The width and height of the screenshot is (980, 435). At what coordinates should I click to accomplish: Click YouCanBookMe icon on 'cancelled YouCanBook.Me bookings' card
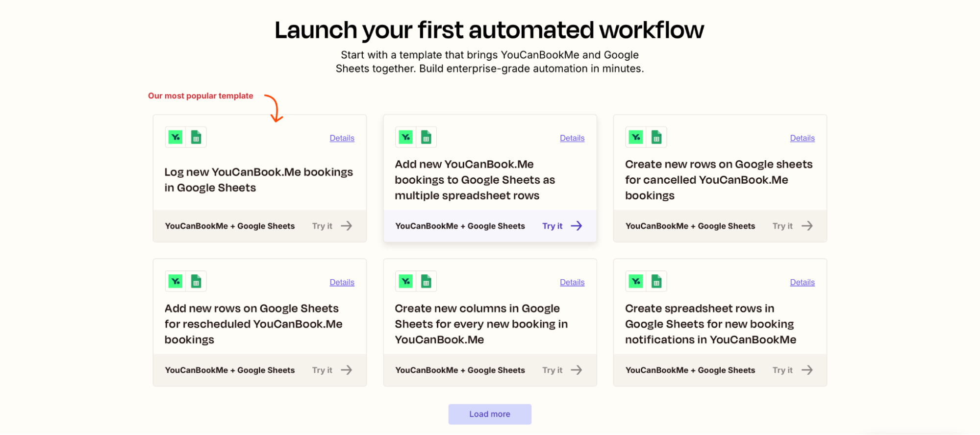coord(636,137)
